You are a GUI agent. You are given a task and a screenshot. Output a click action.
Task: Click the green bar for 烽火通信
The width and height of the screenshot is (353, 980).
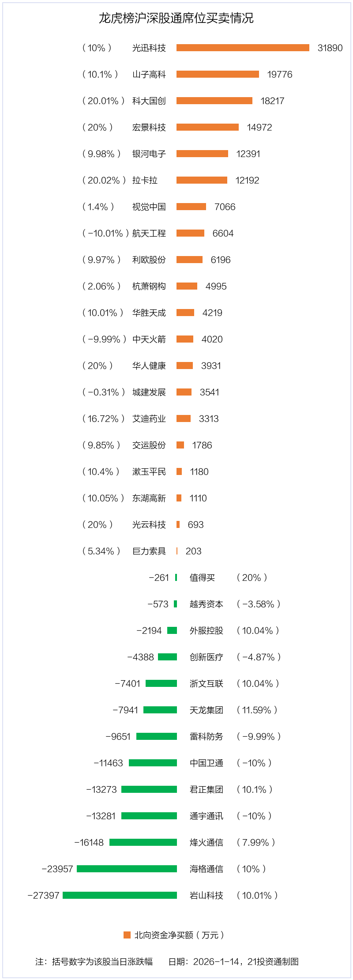point(143,842)
